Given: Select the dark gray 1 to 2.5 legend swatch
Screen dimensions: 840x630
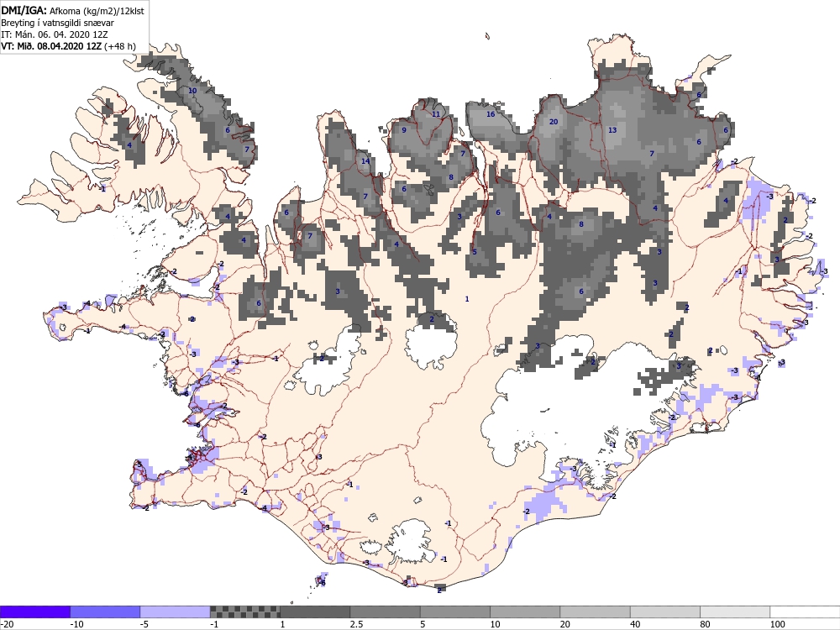Looking at the screenshot, I should (x=315, y=612).
